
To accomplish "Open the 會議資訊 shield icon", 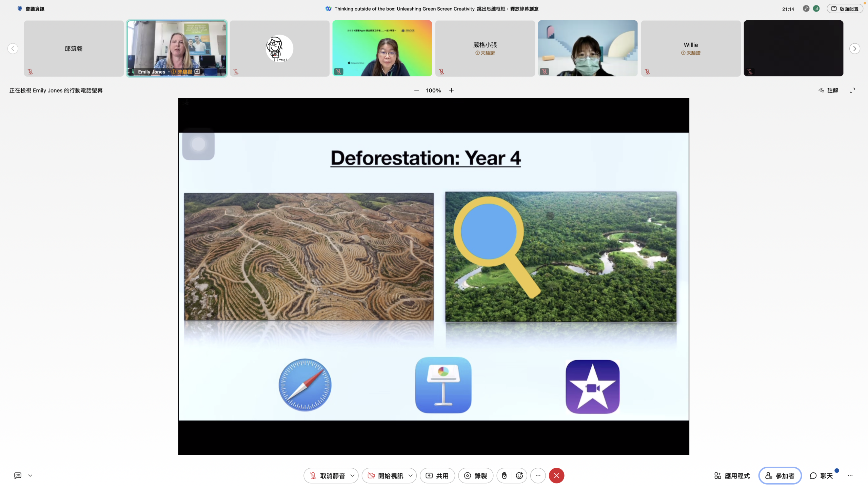I will coord(20,8).
